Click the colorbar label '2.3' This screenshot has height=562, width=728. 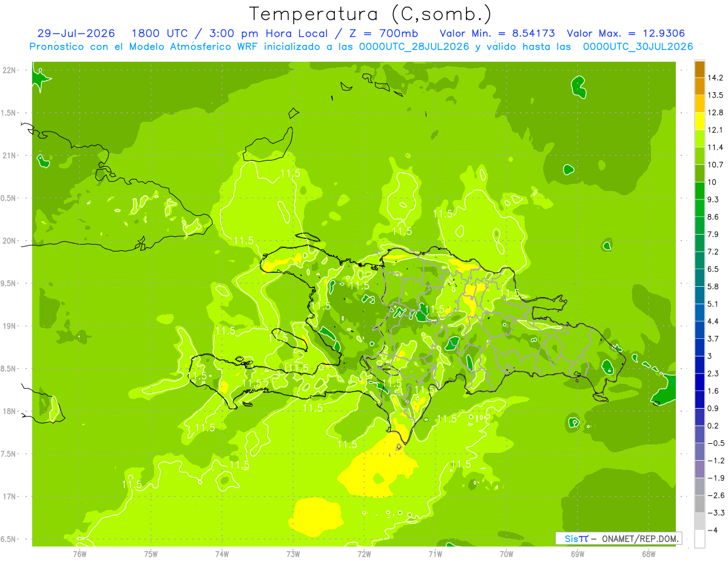[x=713, y=373]
